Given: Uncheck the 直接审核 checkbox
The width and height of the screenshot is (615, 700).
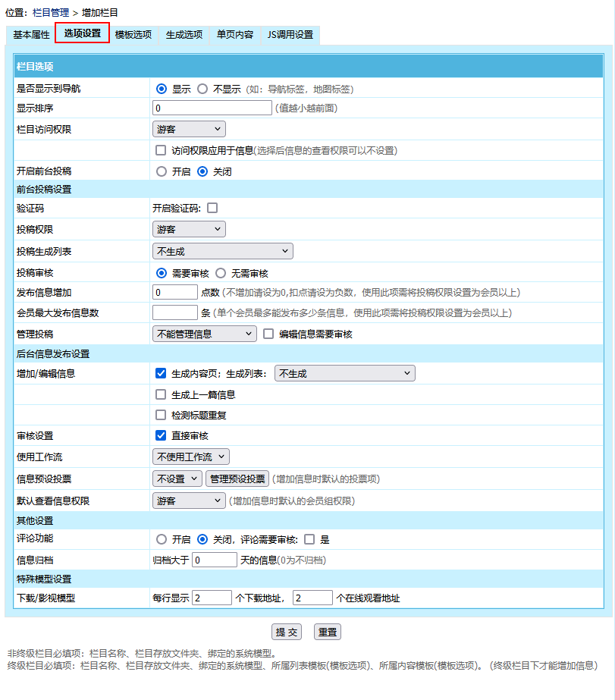Looking at the screenshot, I should 161,435.
